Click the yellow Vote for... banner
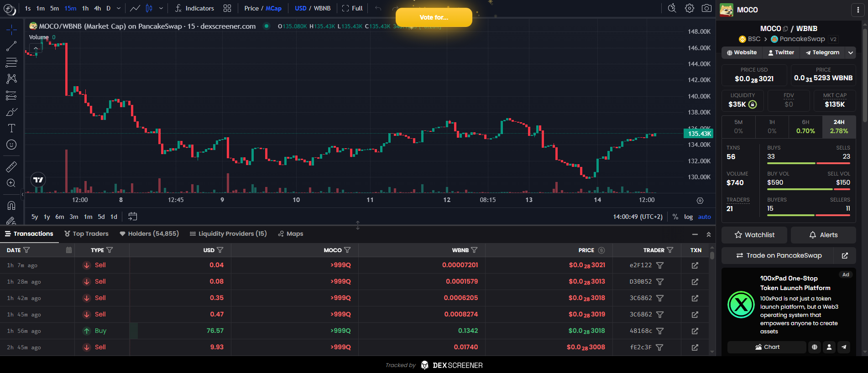 pyautogui.click(x=434, y=17)
